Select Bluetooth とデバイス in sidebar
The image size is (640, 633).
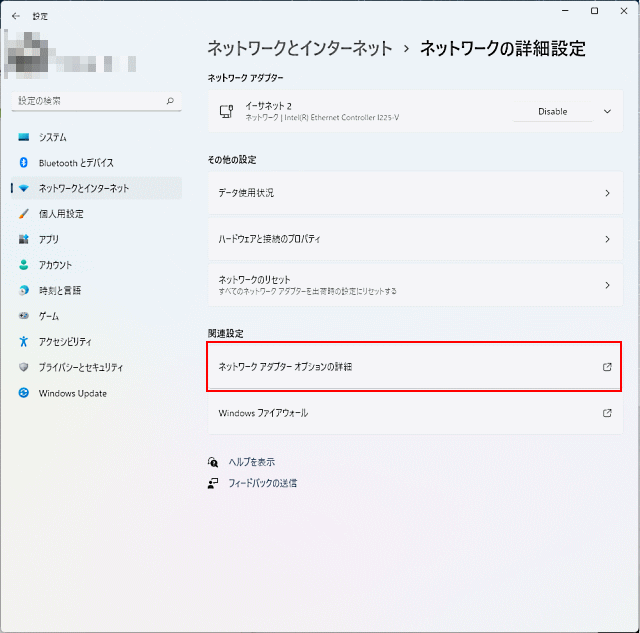click(x=96, y=162)
